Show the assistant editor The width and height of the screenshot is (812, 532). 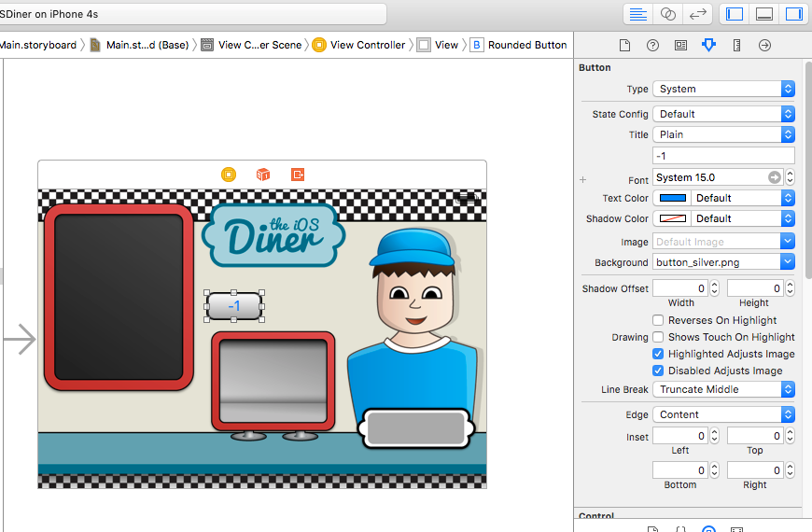668,14
